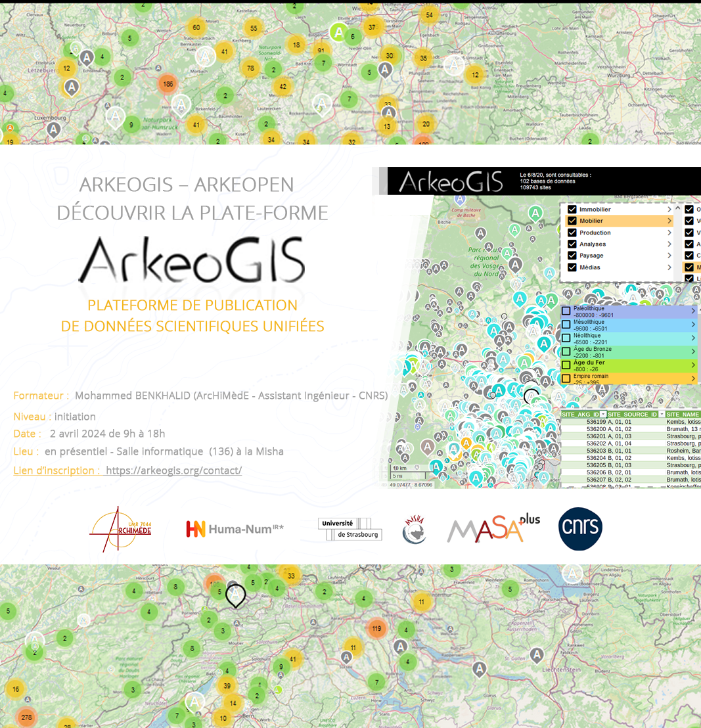Open the arkeogis.org/contact registration URL
Viewport: 701px width, 728px height.
tap(173, 470)
